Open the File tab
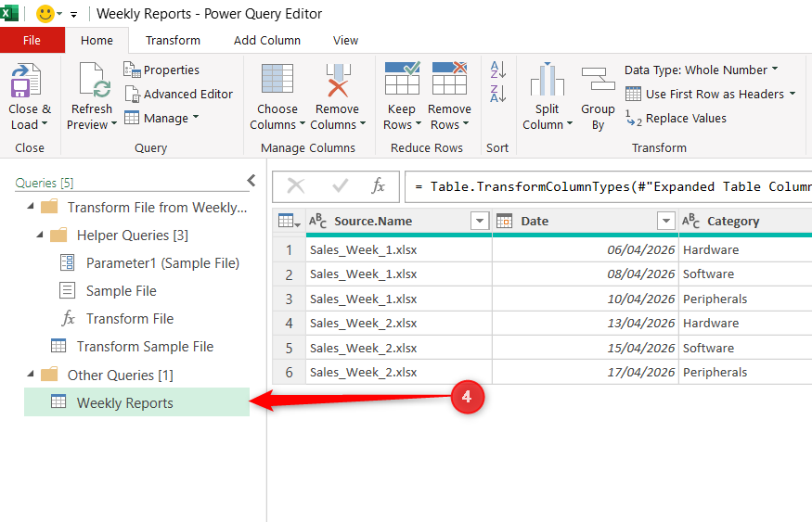 click(x=32, y=41)
